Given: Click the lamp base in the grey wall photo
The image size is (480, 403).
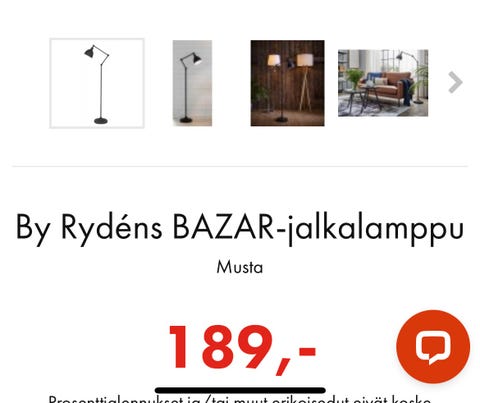Looking at the screenshot, I should (x=186, y=120).
